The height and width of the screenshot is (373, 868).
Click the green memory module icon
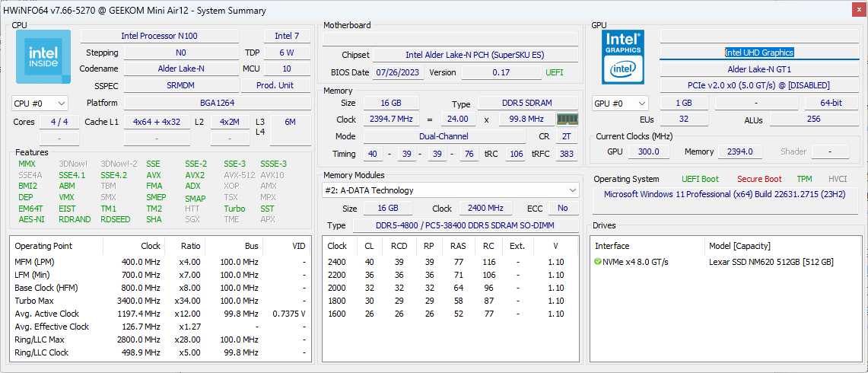pos(568,120)
